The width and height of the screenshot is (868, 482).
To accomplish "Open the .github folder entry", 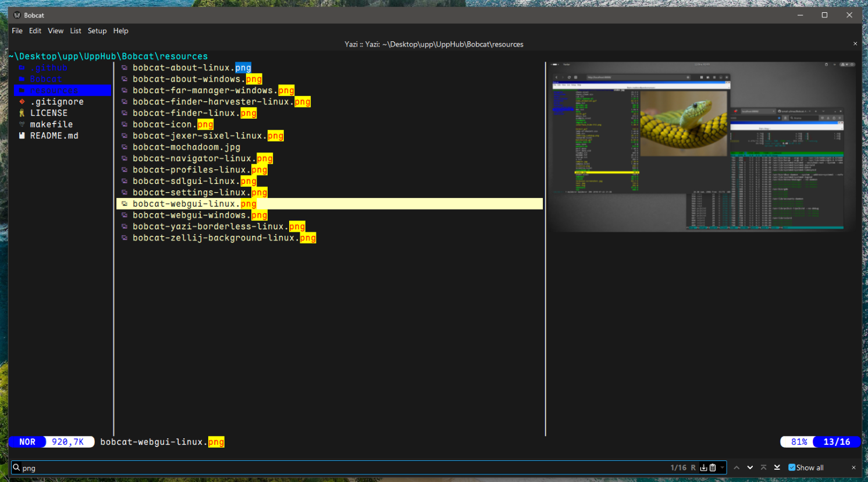I will tap(49, 68).
